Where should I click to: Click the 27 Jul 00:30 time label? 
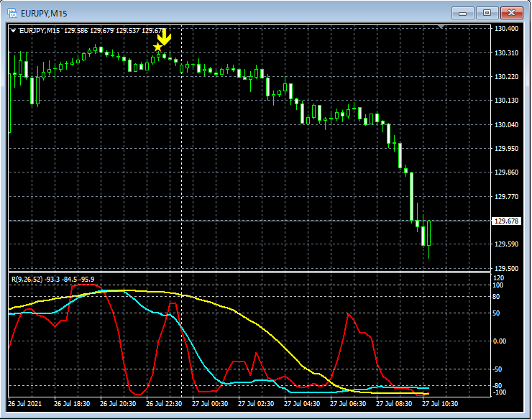210,404
